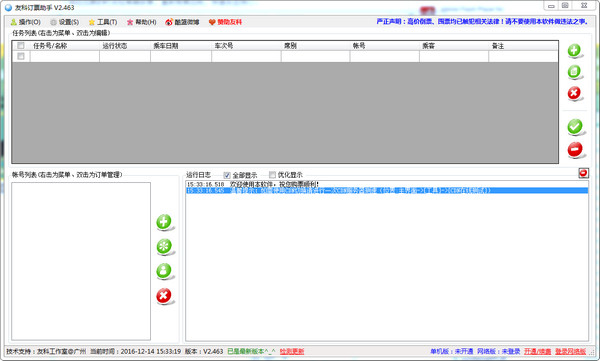The height and width of the screenshot is (361, 600).
Task: Click the green plus add-account icon
Action: click(164, 222)
